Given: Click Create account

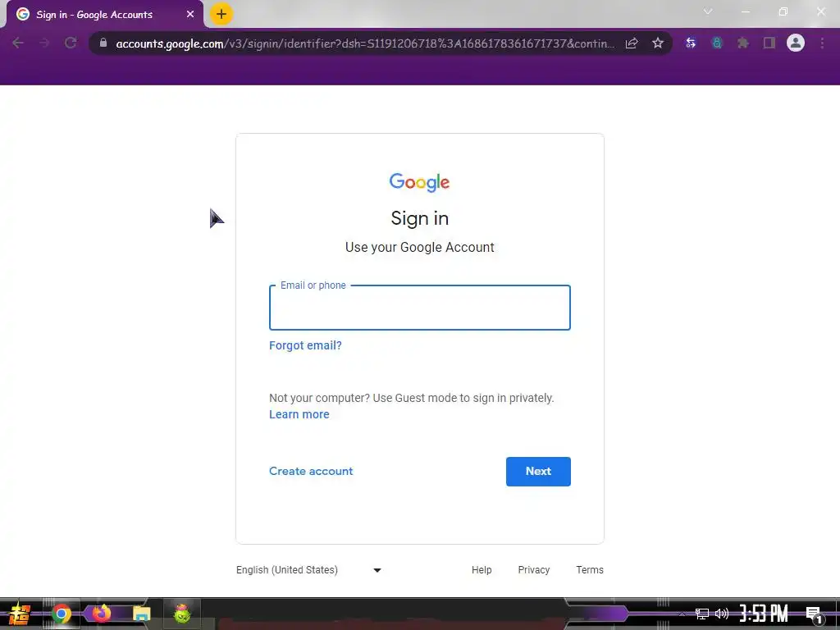Looking at the screenshot, I should coord(311,471).
